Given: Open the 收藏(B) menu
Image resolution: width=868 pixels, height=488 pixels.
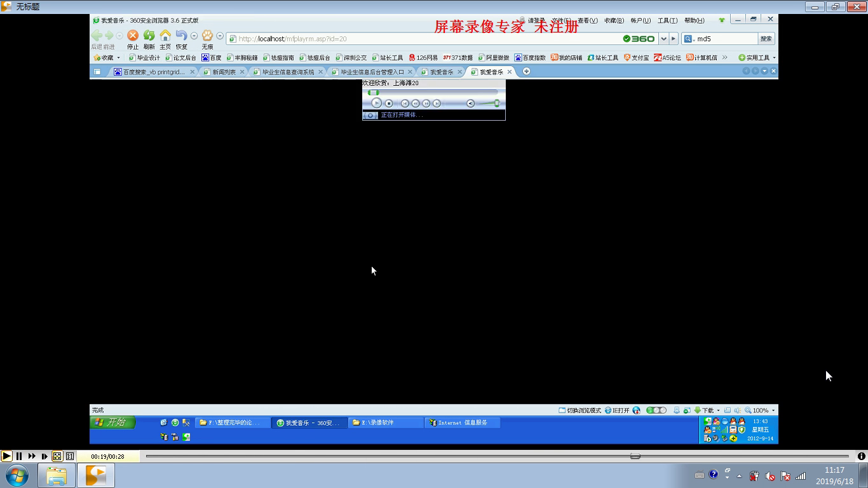Looking at the screenshot, I should pos(614,20).
